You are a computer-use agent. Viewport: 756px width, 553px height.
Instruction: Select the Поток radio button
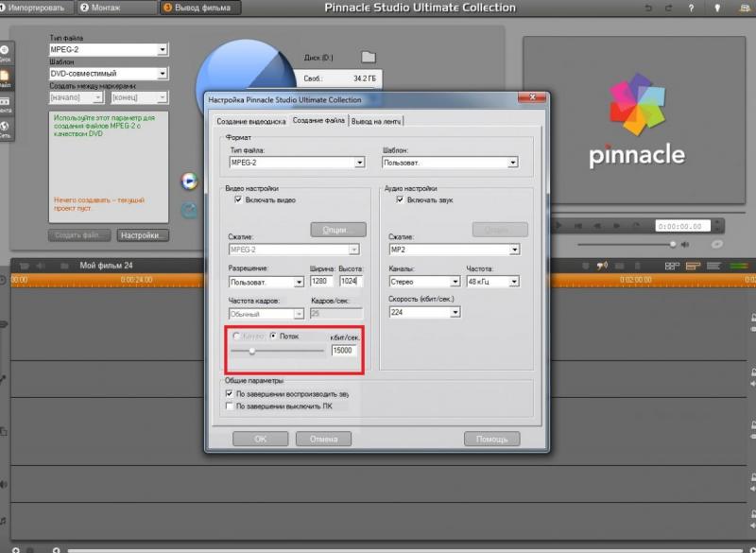[x=273, y=336]
